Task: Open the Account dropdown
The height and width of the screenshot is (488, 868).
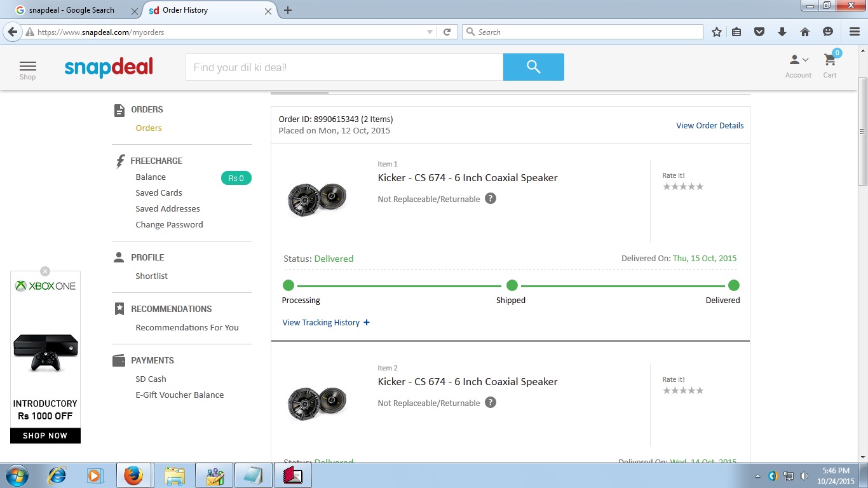Action: pyautogui.click(x=798, y=65)
